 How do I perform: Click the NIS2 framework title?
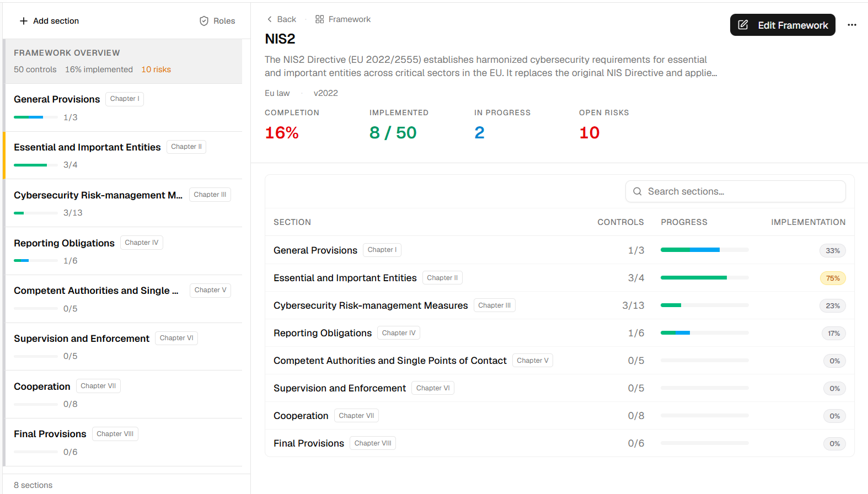click(x=280, y=39)
